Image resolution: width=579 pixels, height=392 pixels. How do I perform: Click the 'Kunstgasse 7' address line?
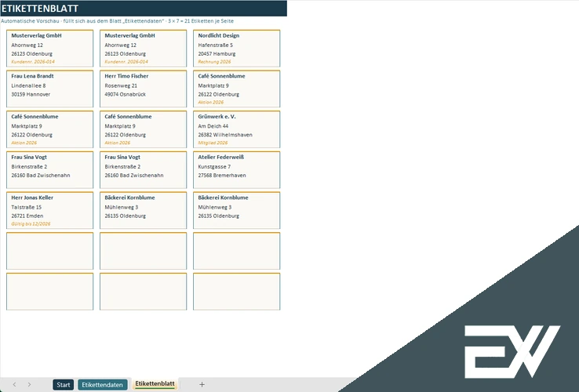coord(214,167)
